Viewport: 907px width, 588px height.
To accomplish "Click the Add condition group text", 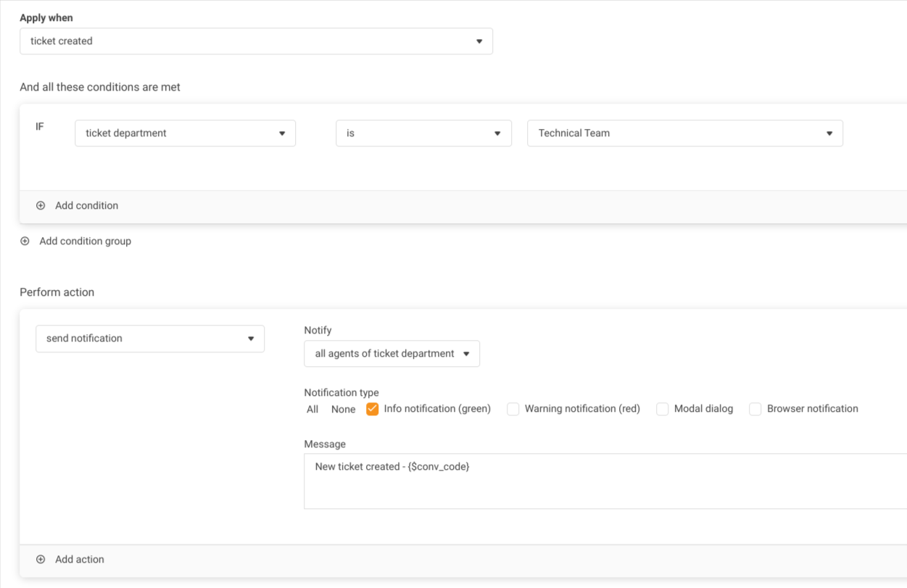I will tap(85, 241).
